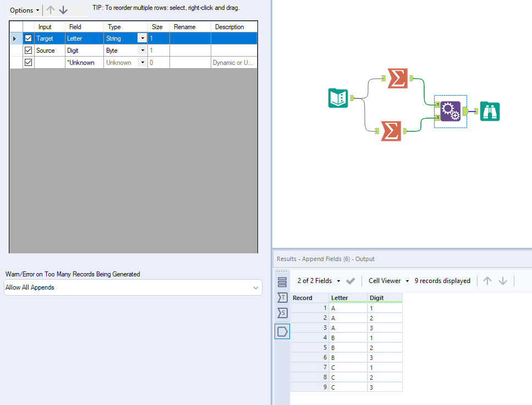The height and width of the screenshot is (405, 532).
Task: Select the purple Append Fields tool
Action: point(451,110)
